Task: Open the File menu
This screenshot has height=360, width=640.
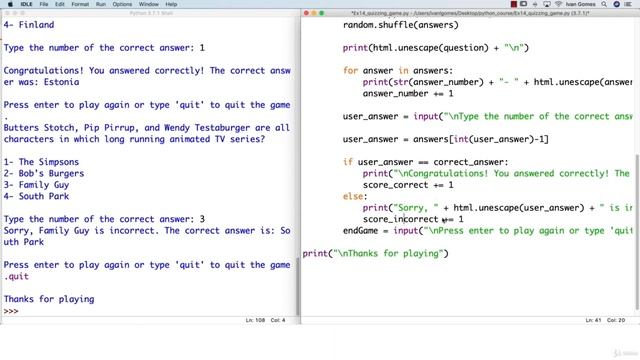Action: tap(44, 4)
